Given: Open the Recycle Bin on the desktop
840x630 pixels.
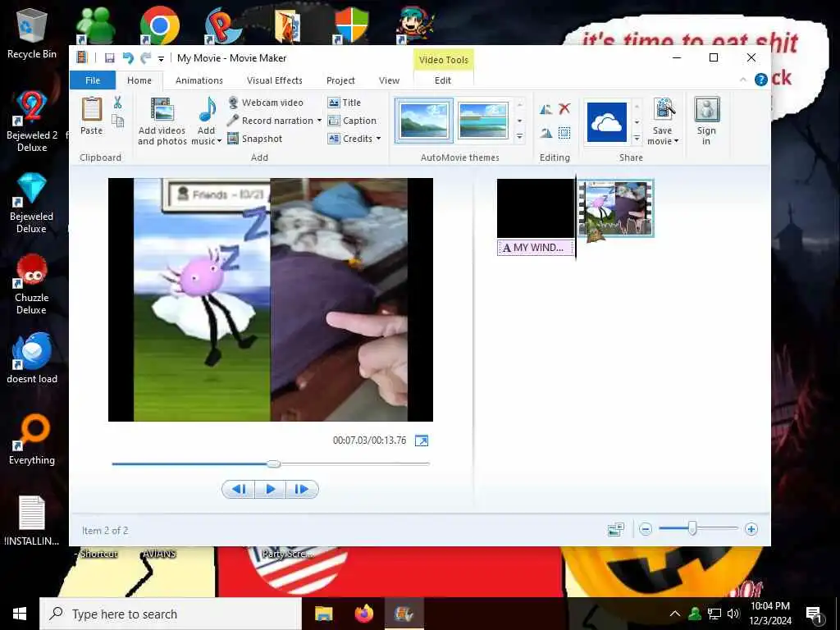Looking at the screenshot, I should point(32,34).
